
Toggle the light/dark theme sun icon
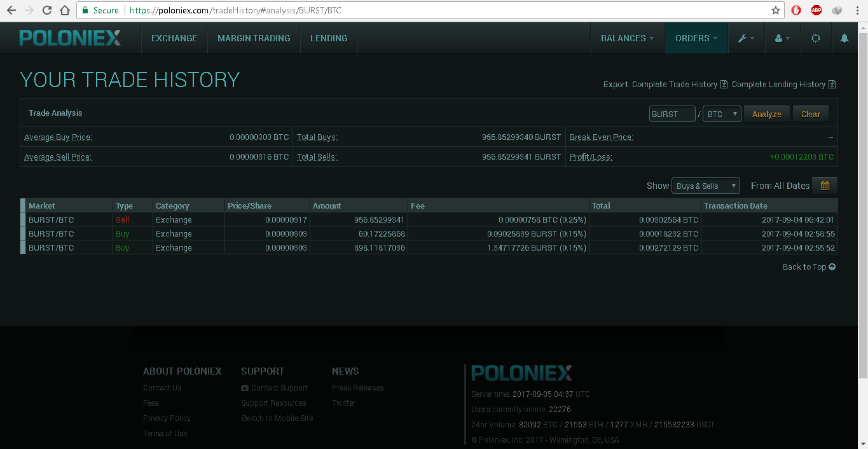tap(816, 38)
